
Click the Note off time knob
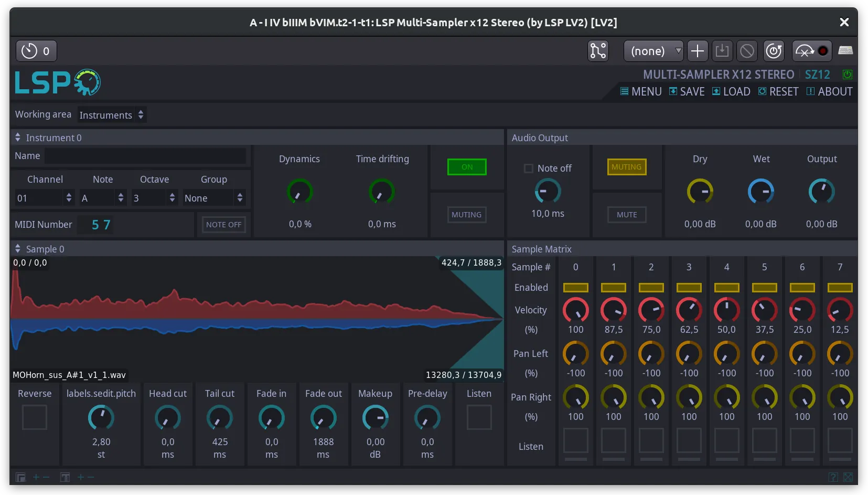[x=548, y=191]
